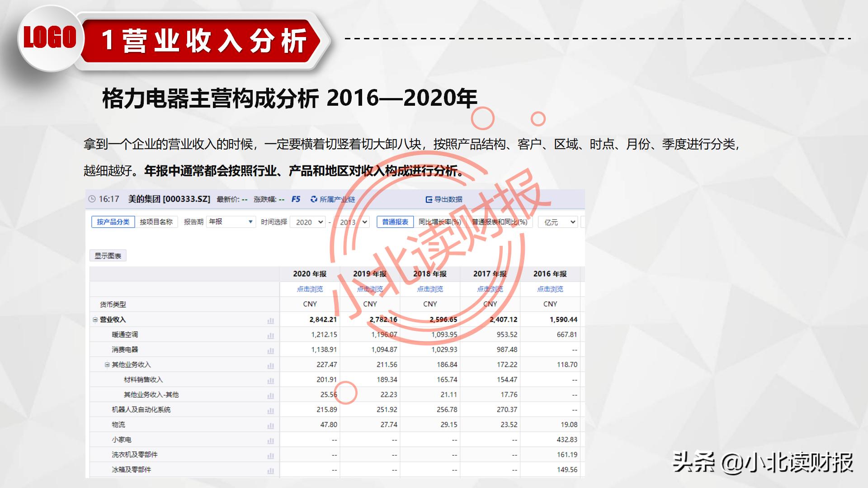Click the 所属产业链 refresh icon

click(313, 199)
